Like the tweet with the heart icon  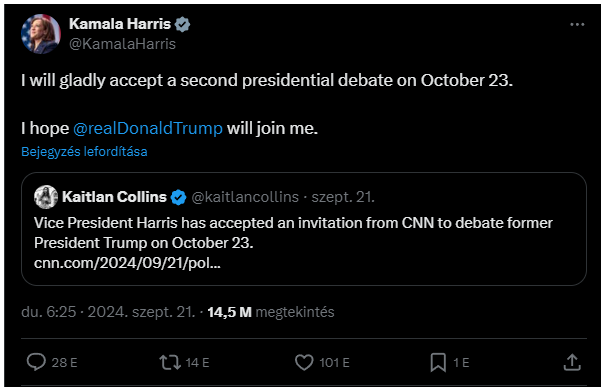click(304, 362)
